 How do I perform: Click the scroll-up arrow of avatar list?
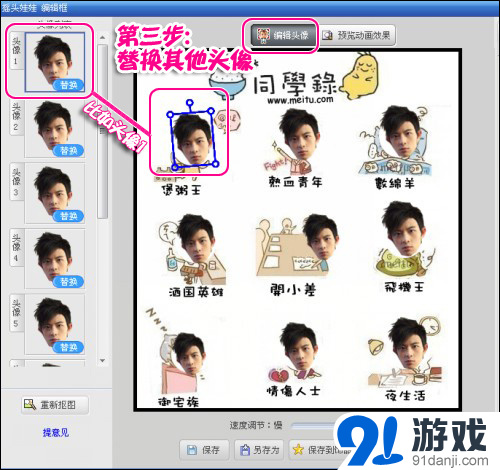103,38
